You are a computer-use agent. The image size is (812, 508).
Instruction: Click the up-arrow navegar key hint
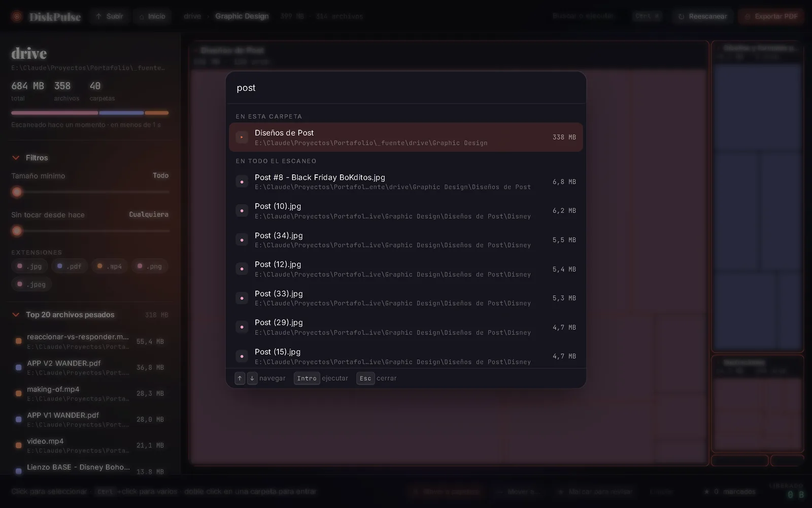point(240,378)
